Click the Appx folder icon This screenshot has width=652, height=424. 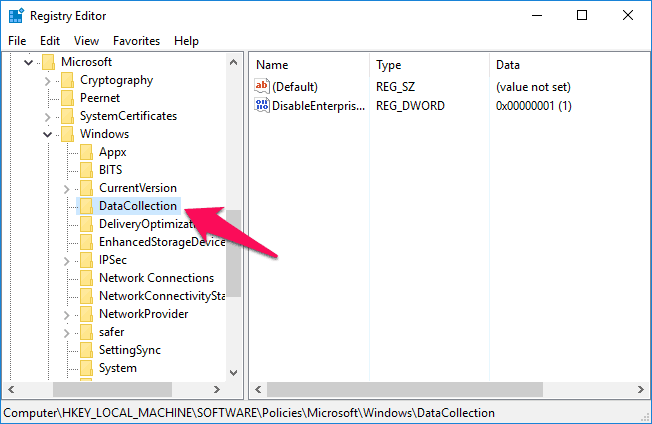pyautogui.click(x=86, y=152)
